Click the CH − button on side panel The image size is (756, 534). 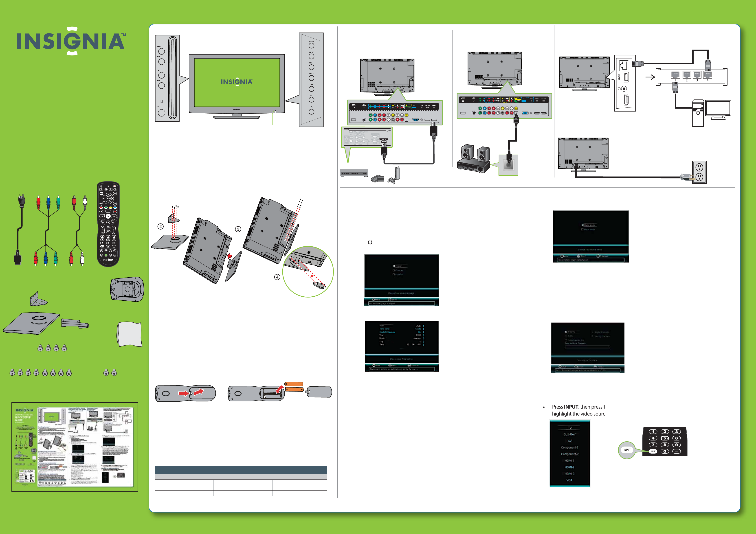pyautogui.click(x=311, y=100)
